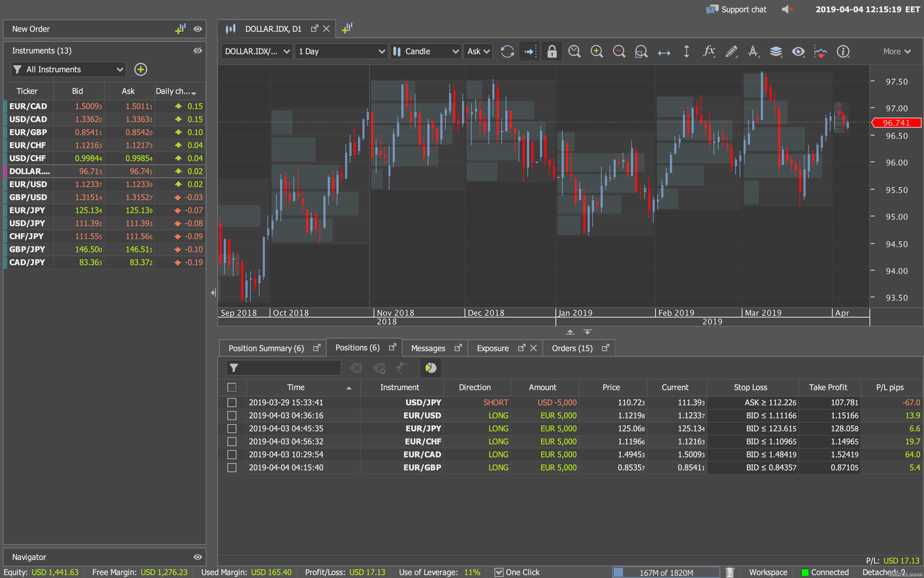Click the red 96.741 price marker

(x=896, y=123)
